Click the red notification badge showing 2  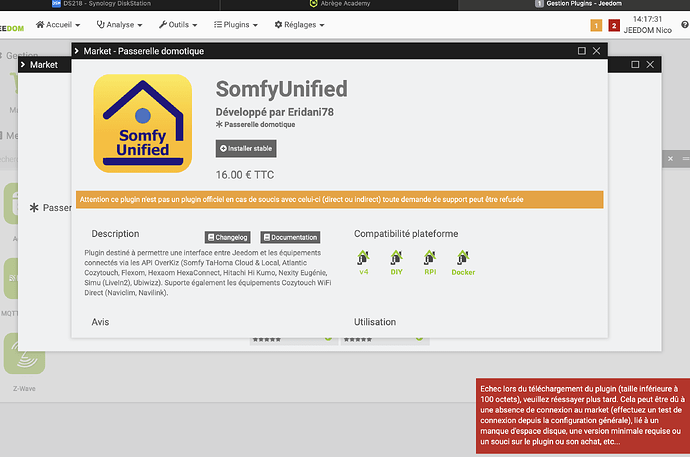(x=613, y=26)
